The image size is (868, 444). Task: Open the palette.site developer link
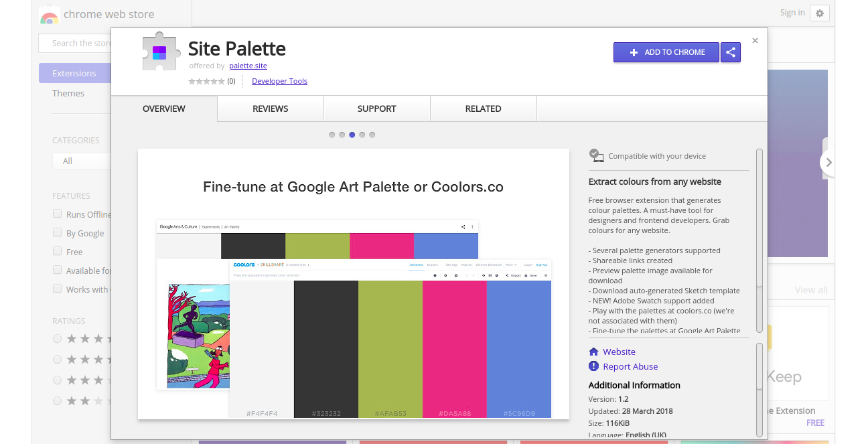point(248,66)
